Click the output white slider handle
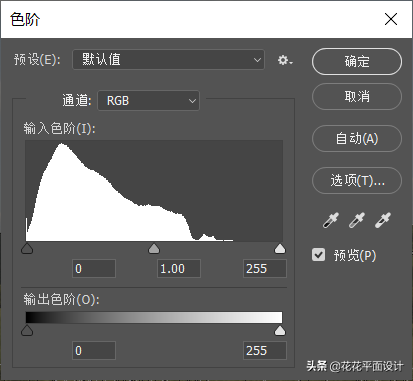 tap(280, 331)
